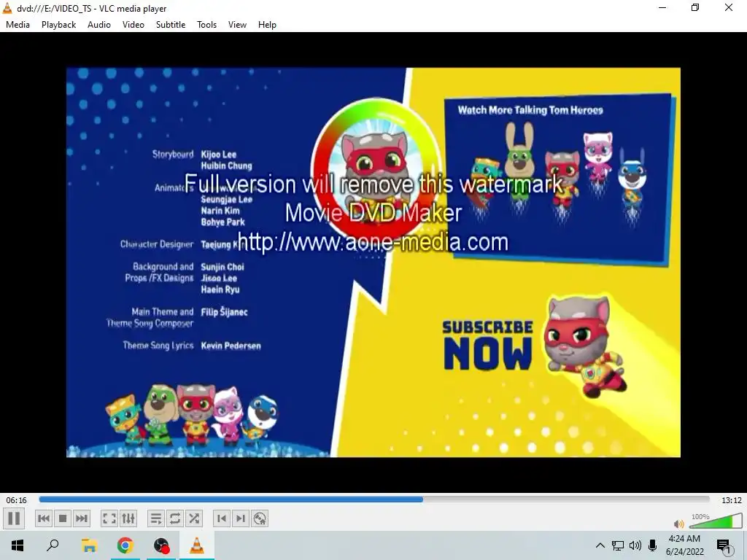This screenshot has width=747, height=560.
Task: Open the Playback menu
Action: (x=58, y=25)
